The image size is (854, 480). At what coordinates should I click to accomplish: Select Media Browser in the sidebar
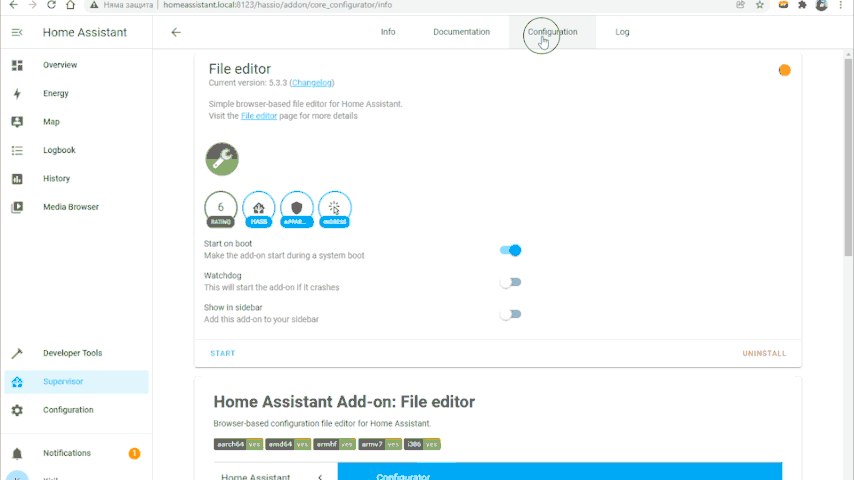click(x=76, y=207)
